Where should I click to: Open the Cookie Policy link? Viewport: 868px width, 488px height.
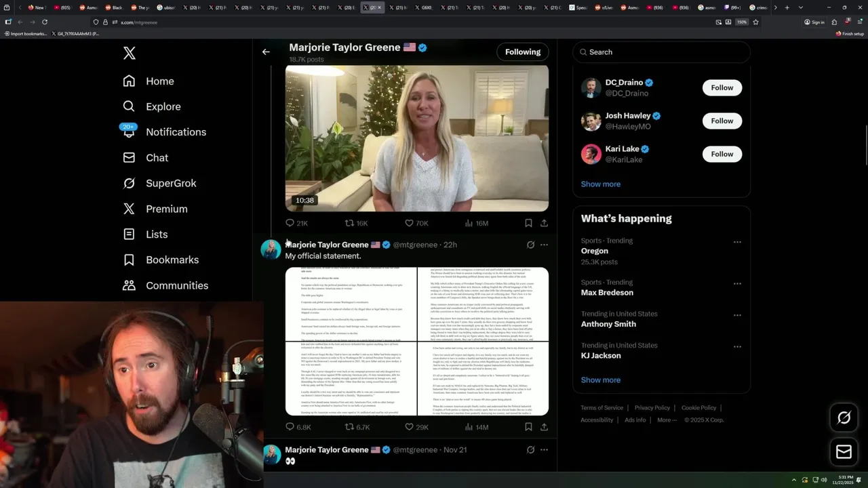click(698, 407)
